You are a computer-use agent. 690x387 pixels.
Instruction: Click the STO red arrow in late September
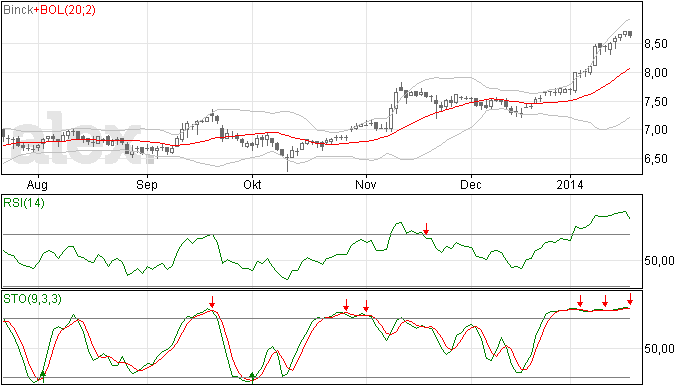tap(212, 302)
